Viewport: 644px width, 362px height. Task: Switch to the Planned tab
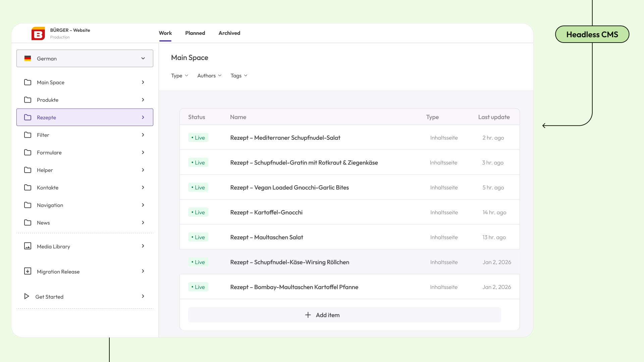pyautogui.click(x=195, y=33)
